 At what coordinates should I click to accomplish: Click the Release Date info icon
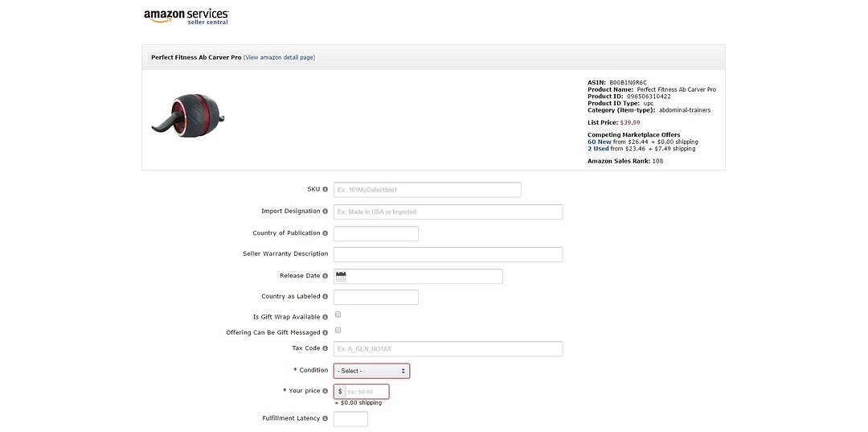click(x=325, y=276)
